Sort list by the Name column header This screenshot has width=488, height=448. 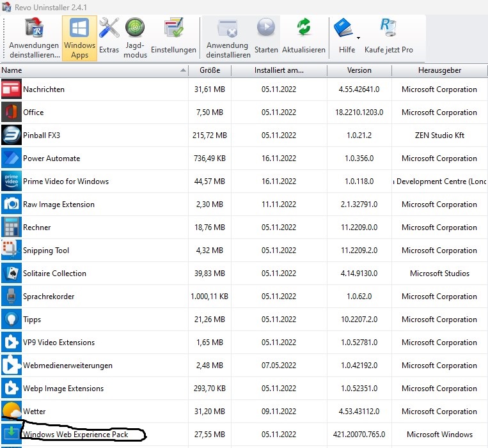pyautogui.click(x=94, y=70)
